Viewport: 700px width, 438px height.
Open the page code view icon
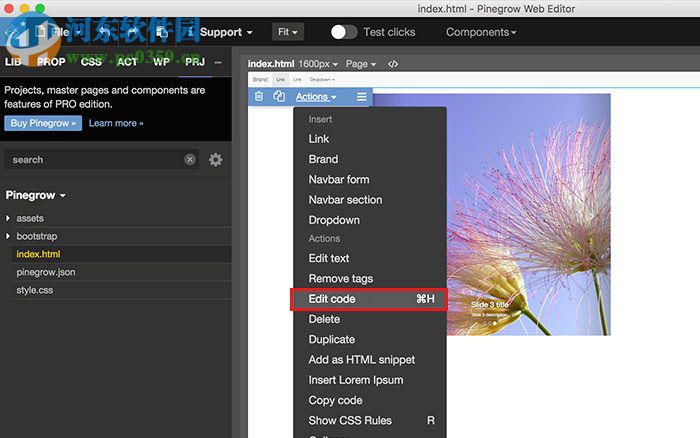pyautogui.click(x=393, y=64)
